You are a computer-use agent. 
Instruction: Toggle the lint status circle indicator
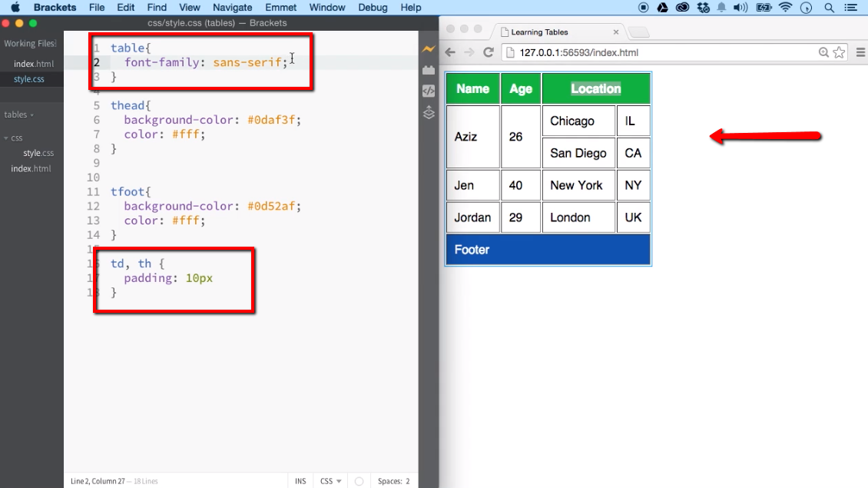[358, 480]
